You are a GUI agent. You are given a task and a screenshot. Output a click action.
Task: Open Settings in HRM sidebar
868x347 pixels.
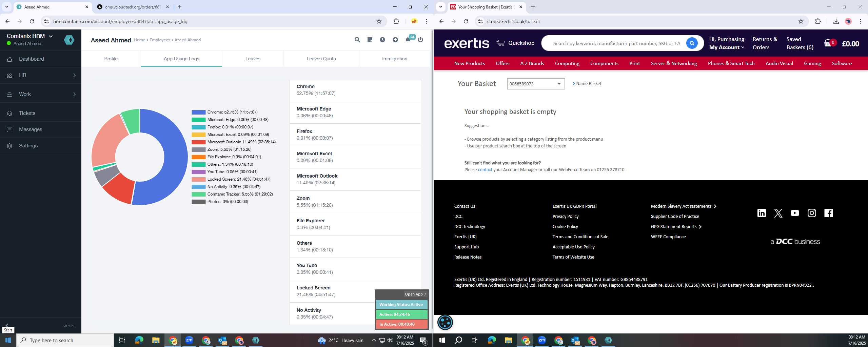[x=41, y=146]
